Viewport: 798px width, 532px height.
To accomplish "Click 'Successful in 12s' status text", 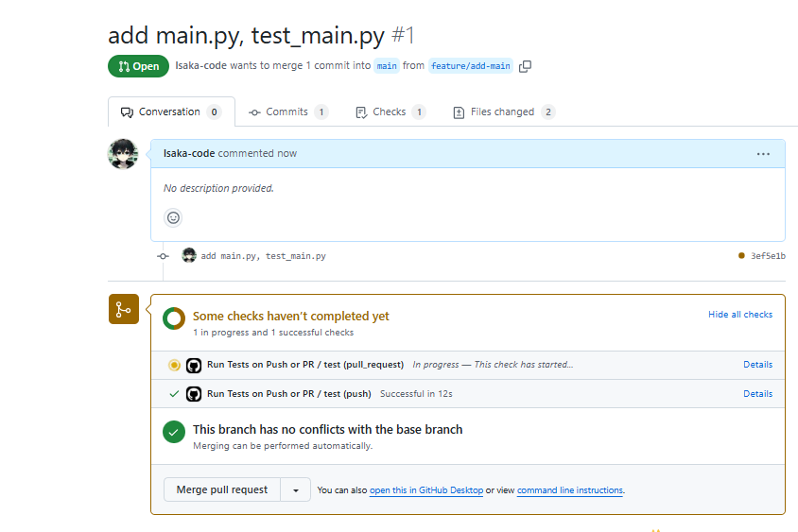I will pos(416,394).
